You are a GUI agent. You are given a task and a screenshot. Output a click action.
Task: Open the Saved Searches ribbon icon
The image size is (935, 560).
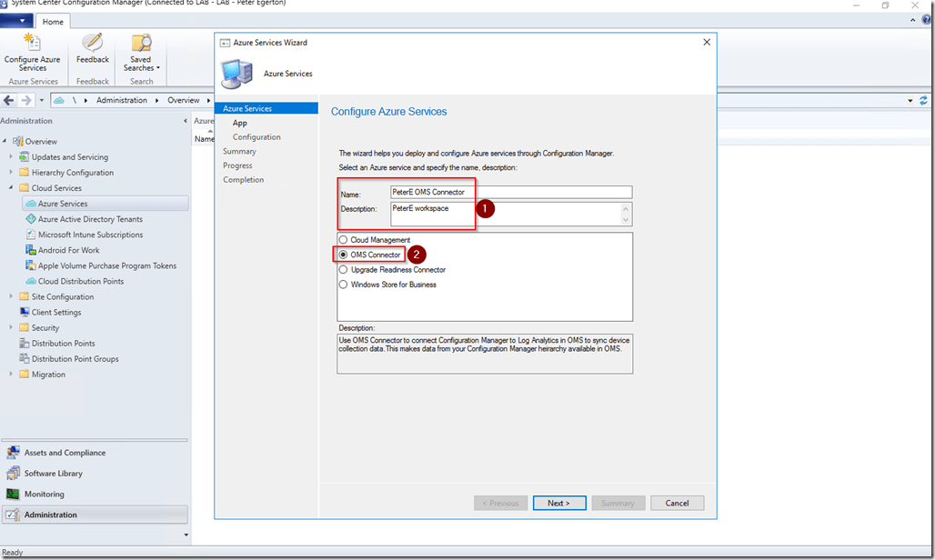(x=141, y=50)
